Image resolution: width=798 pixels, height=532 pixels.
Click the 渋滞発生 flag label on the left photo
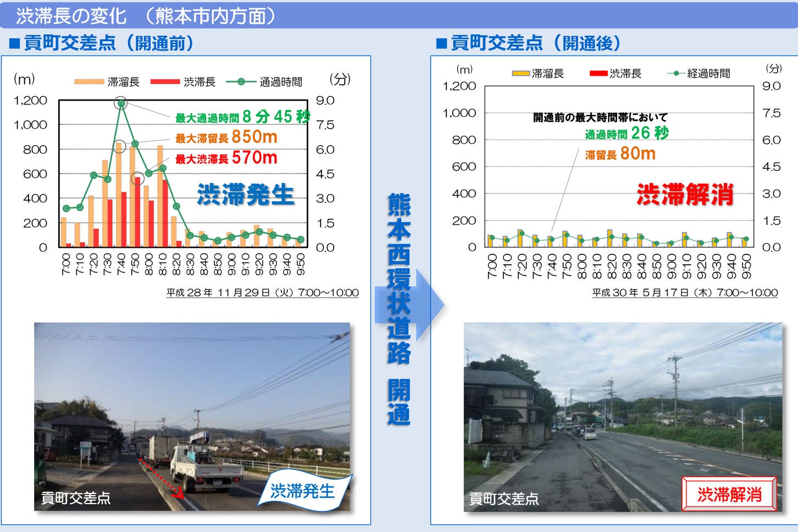[303, 491]
